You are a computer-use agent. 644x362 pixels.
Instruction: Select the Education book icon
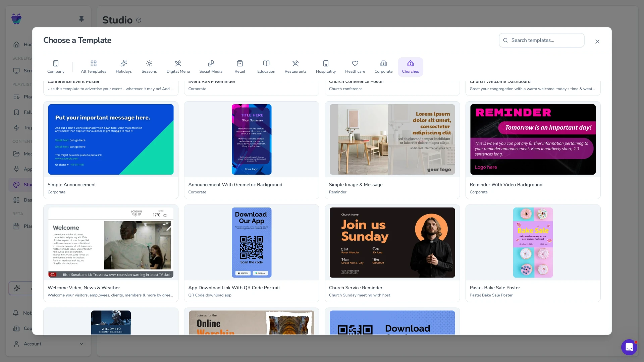266,63
